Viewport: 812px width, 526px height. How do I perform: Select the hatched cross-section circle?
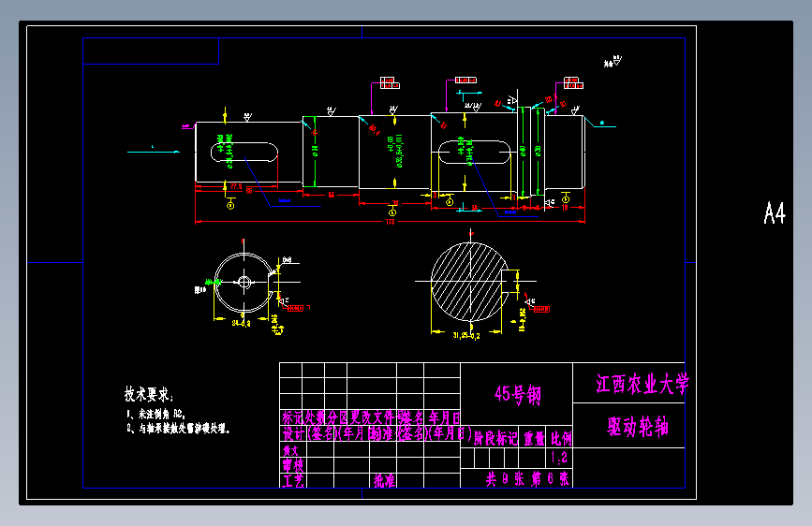(470, 282)
